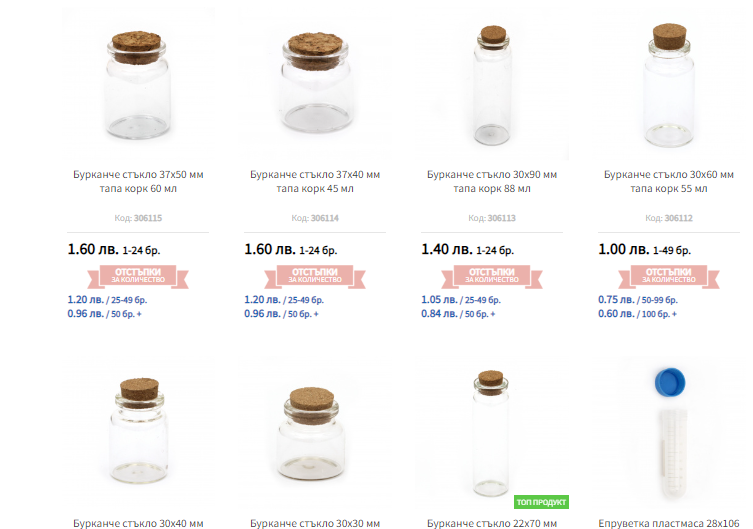Image resolution: width=753 pixels, height=529 pixels.
Task: Click the quantity discount badge under code 306114
Action: [x=315, y=275]
